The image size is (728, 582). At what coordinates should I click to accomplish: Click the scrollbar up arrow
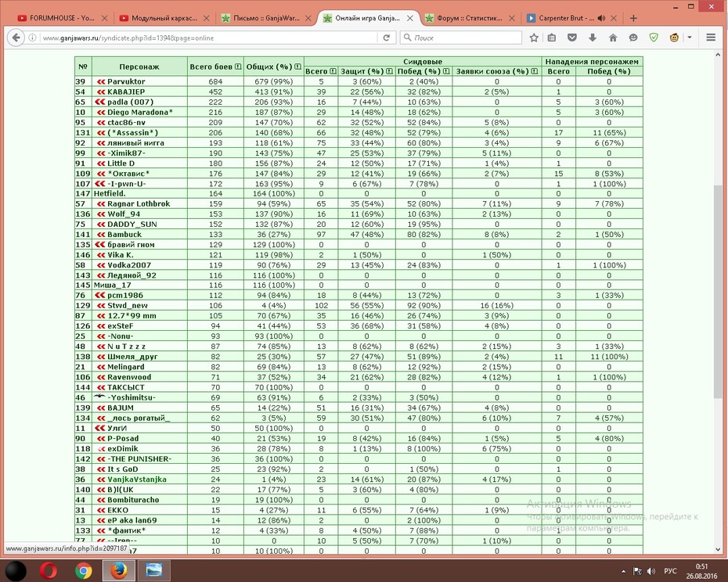719,54
